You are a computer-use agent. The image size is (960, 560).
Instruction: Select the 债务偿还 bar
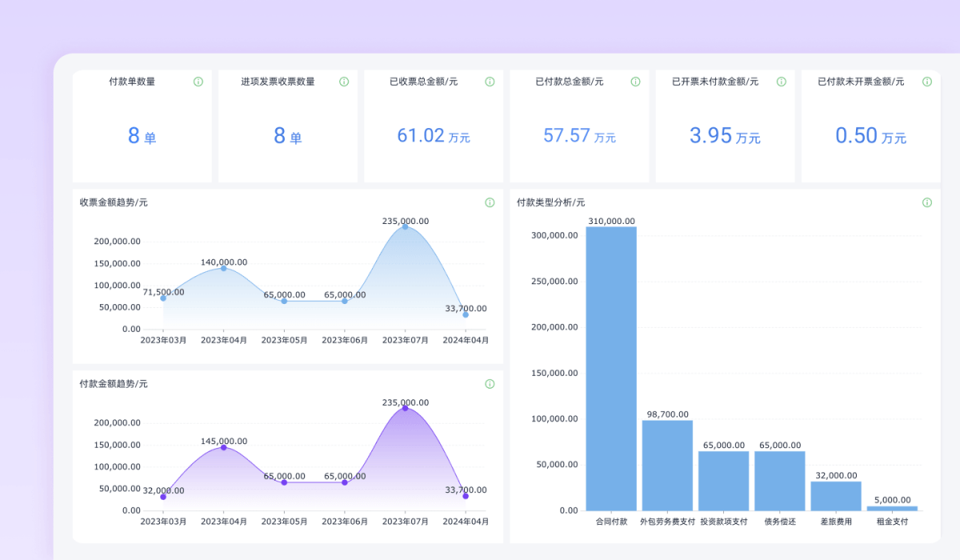(780, 481)
